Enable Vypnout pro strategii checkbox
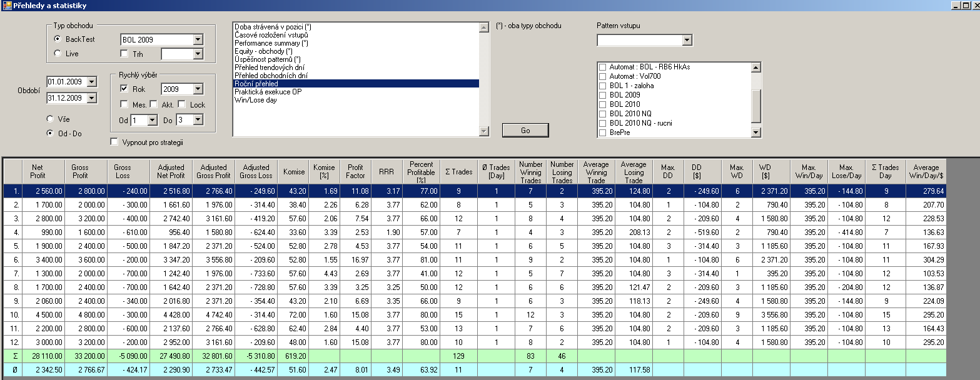The height and width of the screenshot is (380, 980). tap(114, 142)
